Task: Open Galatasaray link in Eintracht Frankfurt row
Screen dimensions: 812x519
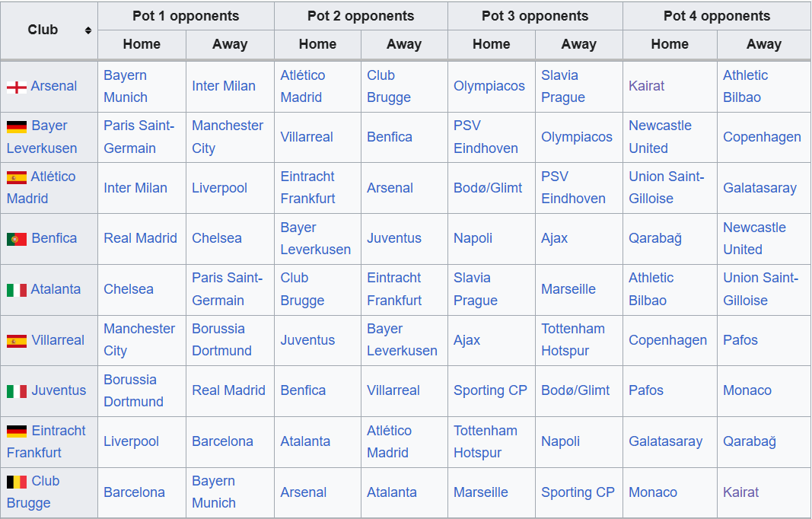Action: [x=665, y=441]
